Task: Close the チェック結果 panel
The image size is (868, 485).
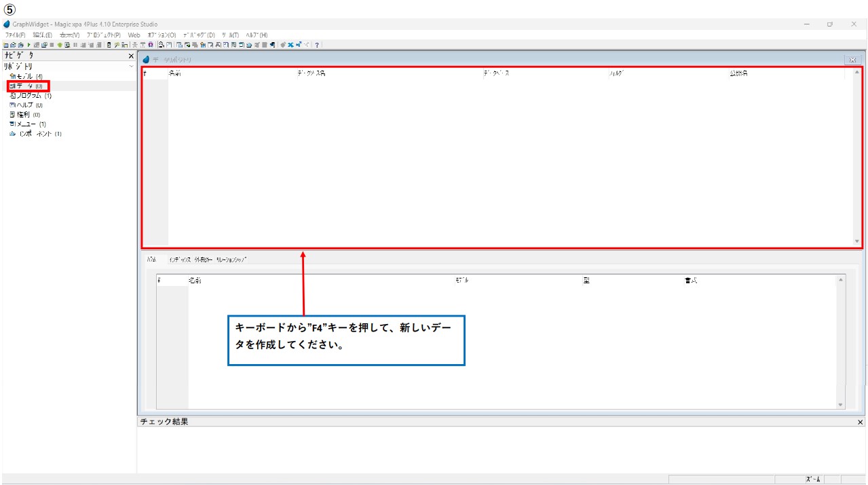Action: pyautogui.click(x=861, y=422)
